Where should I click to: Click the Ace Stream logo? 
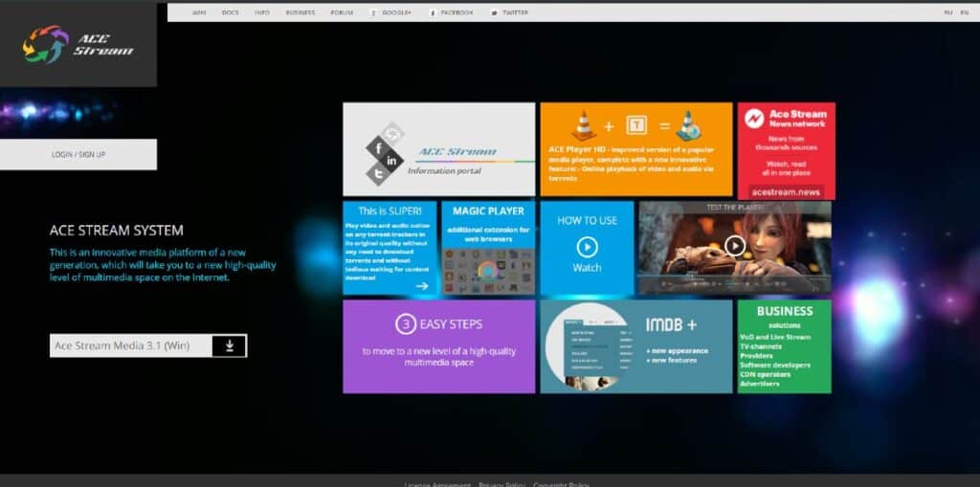78,44
